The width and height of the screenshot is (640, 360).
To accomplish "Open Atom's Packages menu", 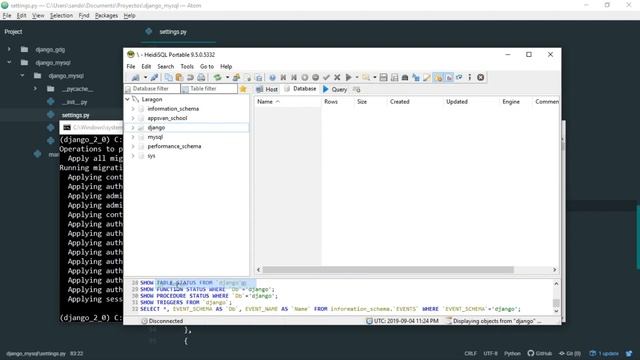I will tap(106, 16).
